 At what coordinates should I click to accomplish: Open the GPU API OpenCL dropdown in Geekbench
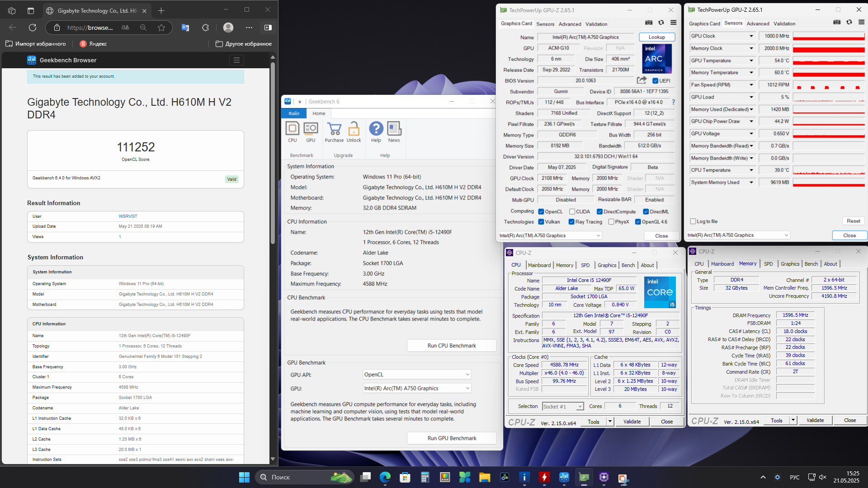point(417,375)
